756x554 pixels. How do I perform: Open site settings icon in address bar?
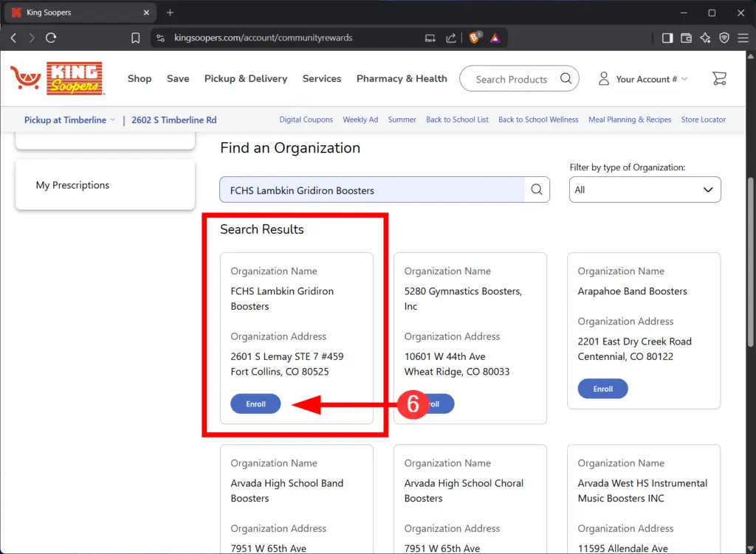160,38
